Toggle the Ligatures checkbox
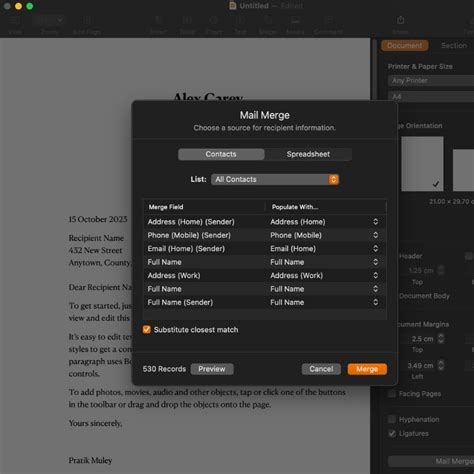Viewport: 474px width, 474px height. 392,433
